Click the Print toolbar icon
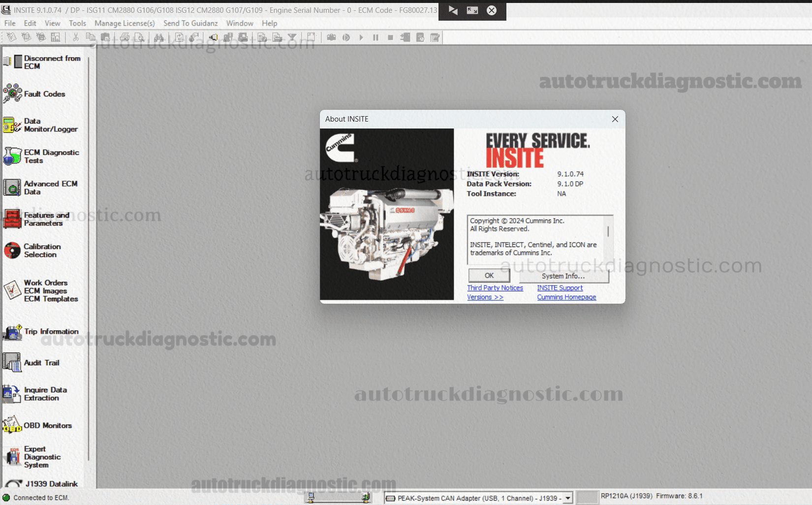 125,37
